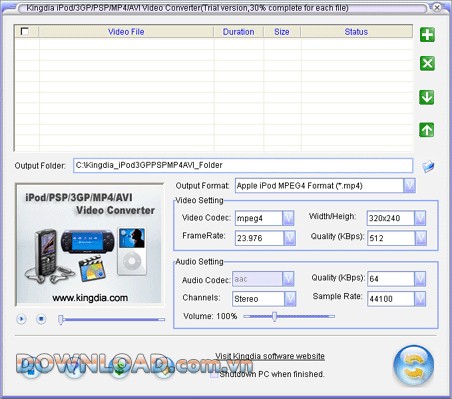Click the Video File column header
This screenshot has width=452, height=399.
click(126, 32)
